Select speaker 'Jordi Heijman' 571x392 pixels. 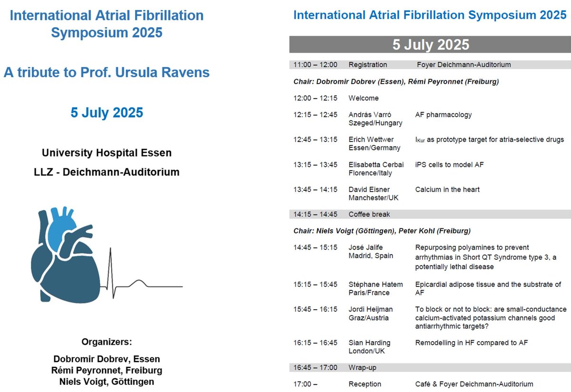pyautogui.click(x=371, y=309)
